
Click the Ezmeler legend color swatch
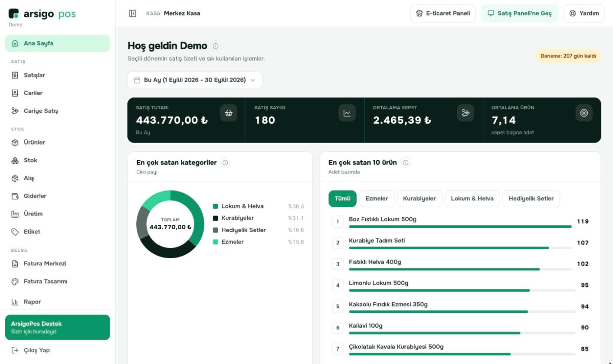(215, 242)
